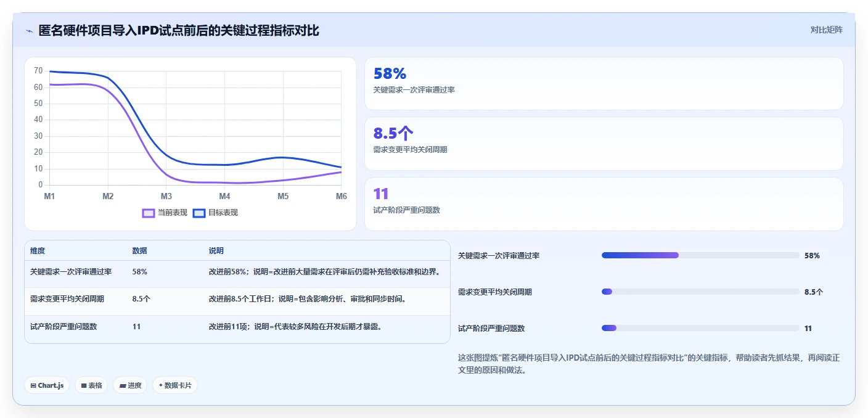This screenshot has width=868, height=418.
Task: Click the lightning icon beside the title
Action: tap(29, 30)
